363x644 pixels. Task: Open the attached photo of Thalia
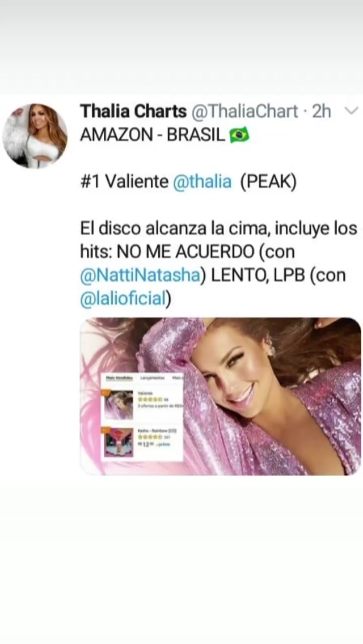pos(220,396)
